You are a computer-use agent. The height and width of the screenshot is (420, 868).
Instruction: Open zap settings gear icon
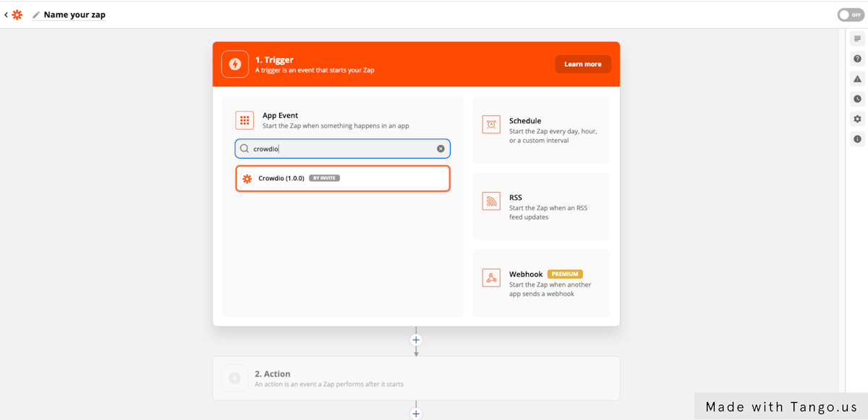[857, 119]
